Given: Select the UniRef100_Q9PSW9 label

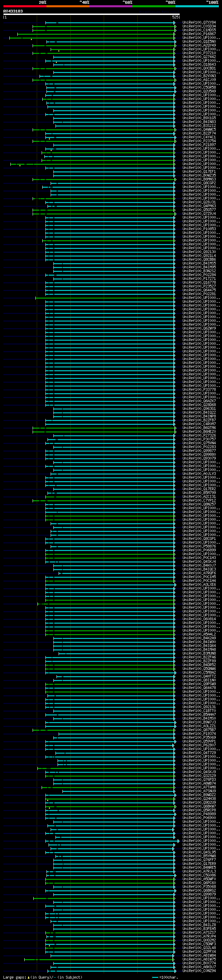Looking at the screenshot, I should [199, 684].
